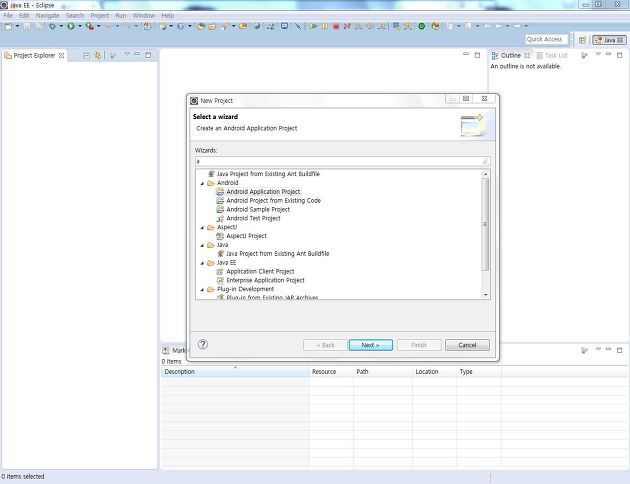The image size is (630, 484).
Task: Collapse the Java folder in wizard tree
Action: click(x=202, y=245)
